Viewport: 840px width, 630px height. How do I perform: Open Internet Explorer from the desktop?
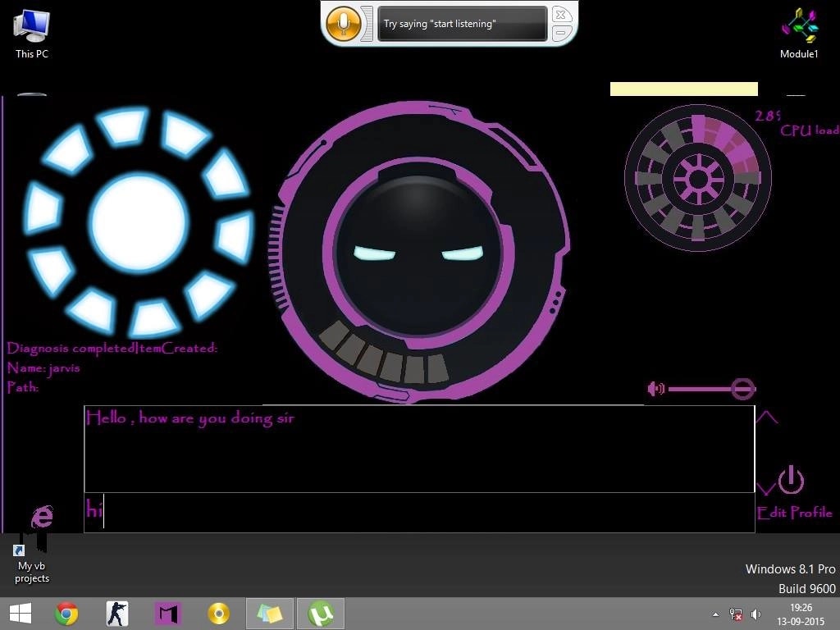[x=42, y=515]
